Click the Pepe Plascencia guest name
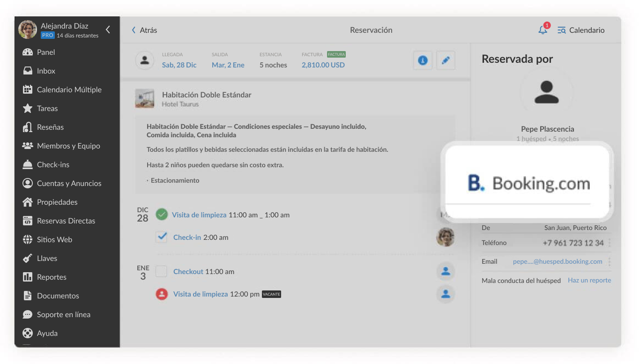 pyautogui.click(x=547, y=129)
